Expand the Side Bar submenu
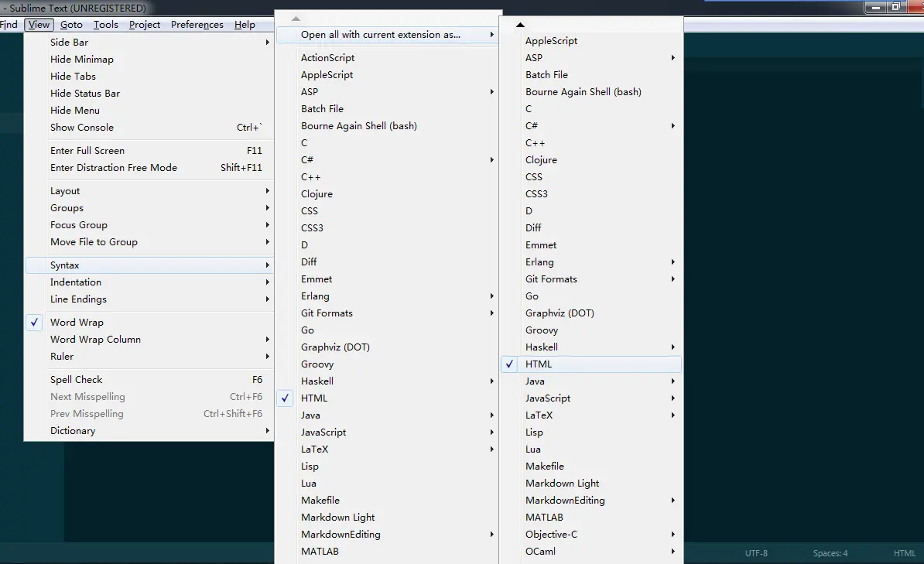This screenshot has width=924, height=564. pyautogui.click(x=149, y=43)
